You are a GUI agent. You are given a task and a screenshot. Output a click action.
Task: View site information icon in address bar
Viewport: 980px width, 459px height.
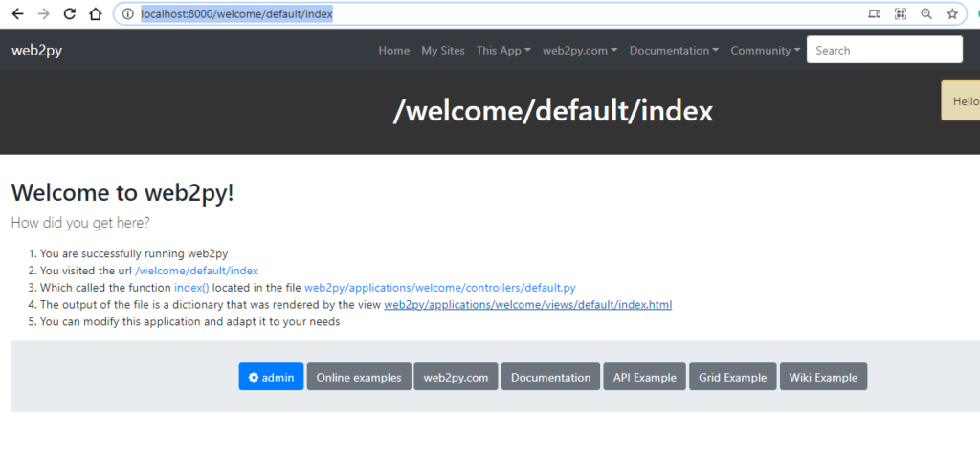pos(127,14)
